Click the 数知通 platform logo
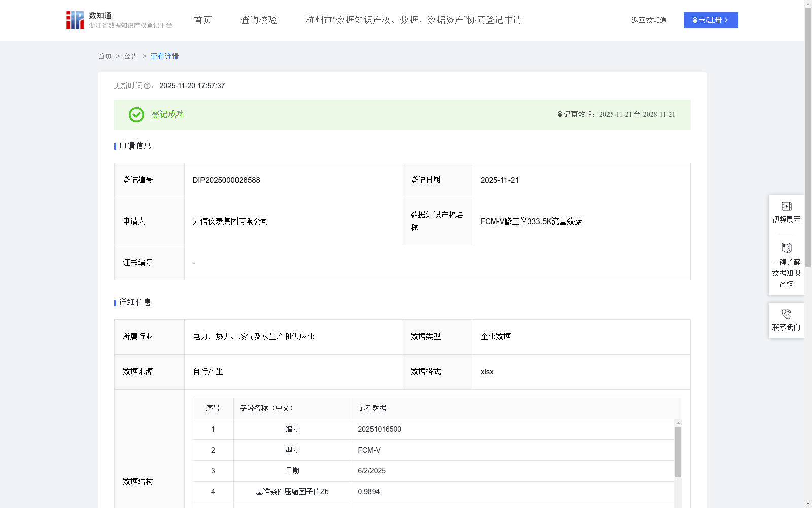 119,20
